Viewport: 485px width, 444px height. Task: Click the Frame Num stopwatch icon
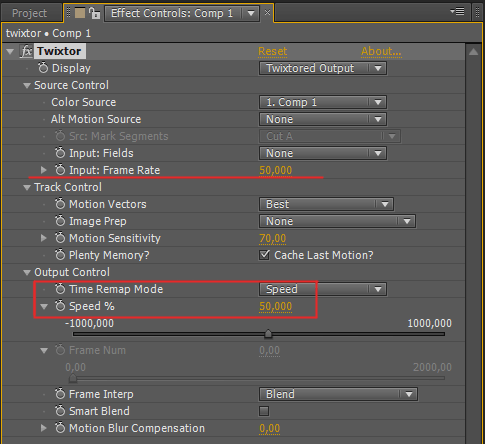tap(60, 350)
